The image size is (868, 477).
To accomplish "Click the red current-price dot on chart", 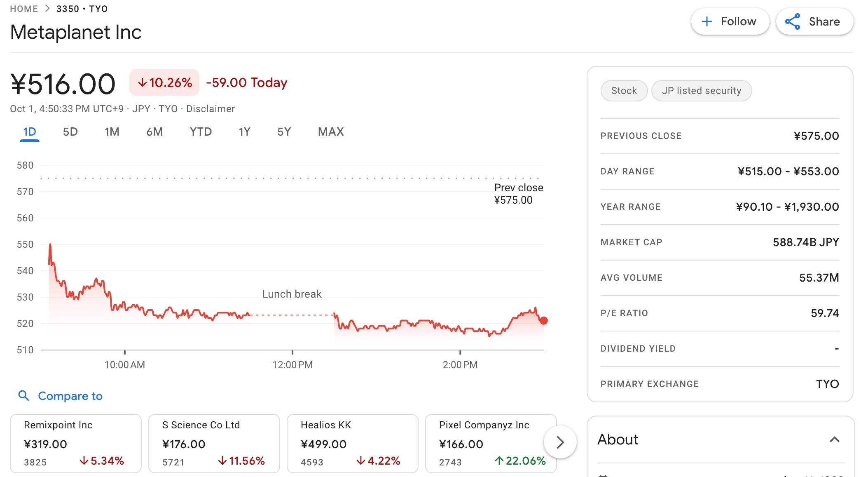I will [x=544, y=320].
